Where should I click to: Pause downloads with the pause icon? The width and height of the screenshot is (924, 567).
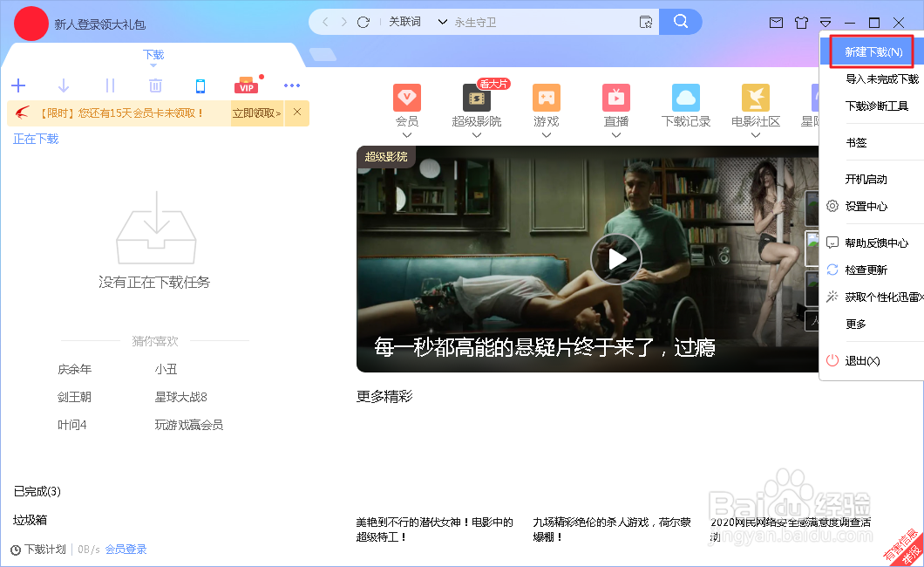pyautogui.click(x=108, y=85)
